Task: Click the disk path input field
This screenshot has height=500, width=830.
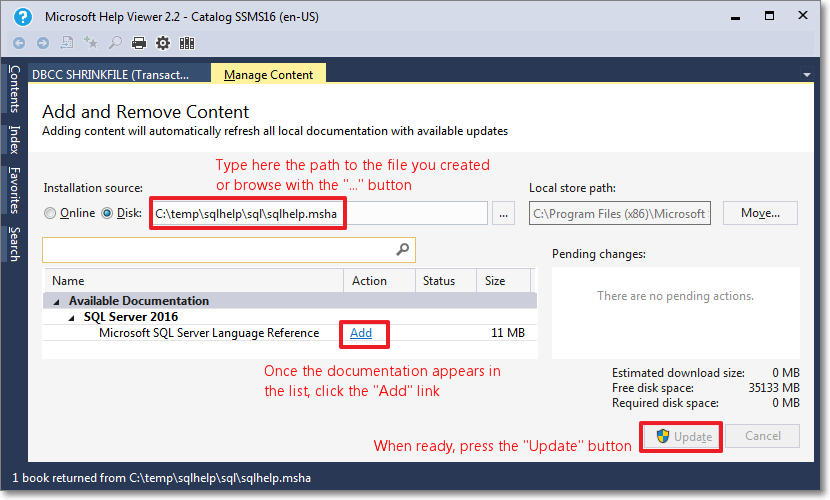Action: point(318,213)
